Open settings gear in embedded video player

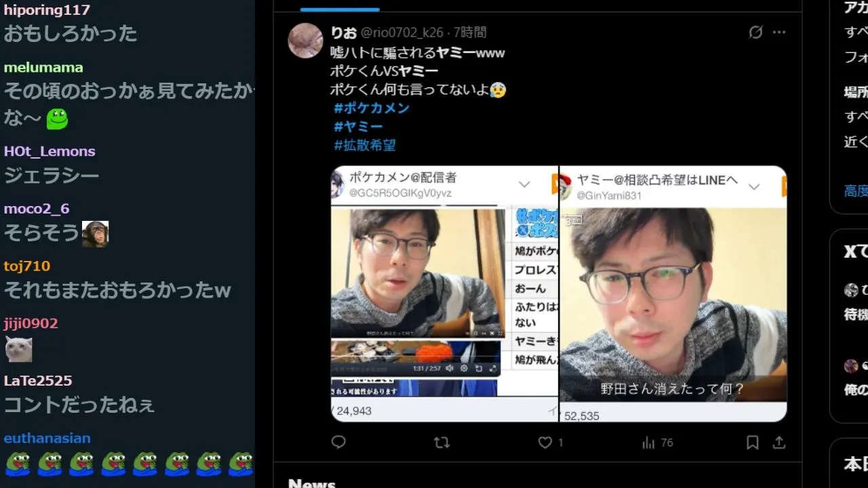click(464, 368)
